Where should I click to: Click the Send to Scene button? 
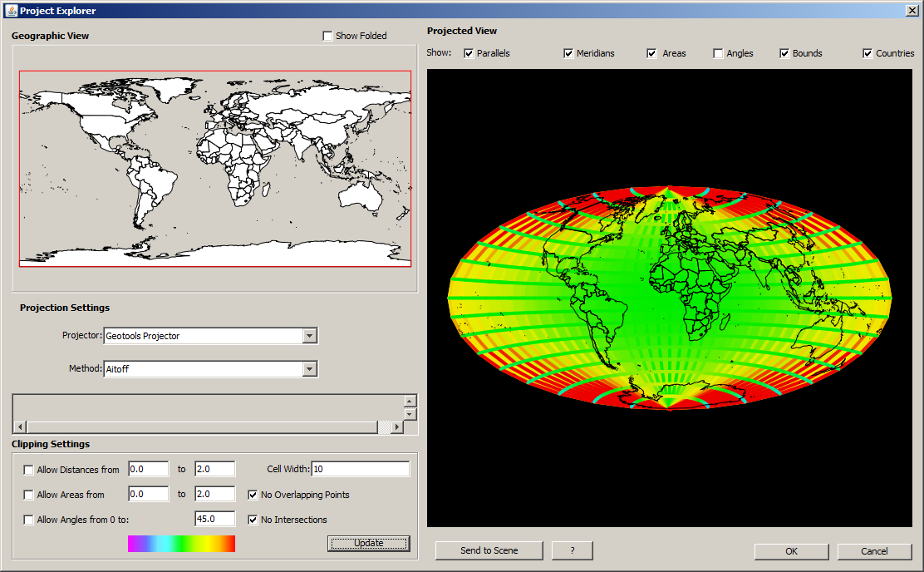tap(488, 550)
